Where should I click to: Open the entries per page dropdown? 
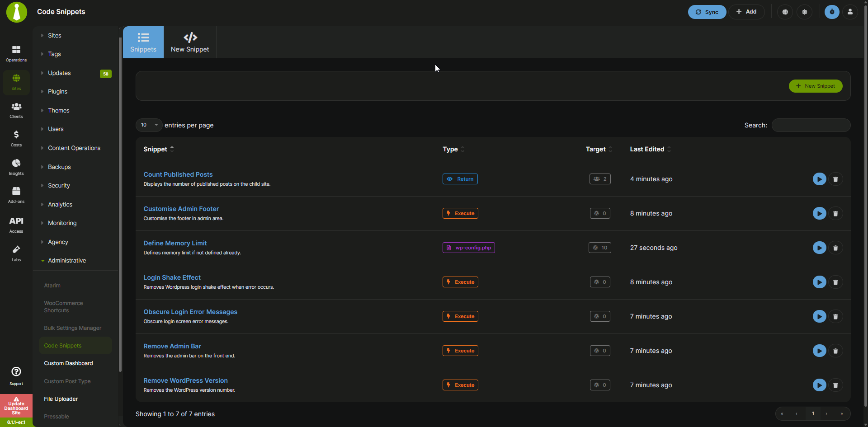(149, 125)
